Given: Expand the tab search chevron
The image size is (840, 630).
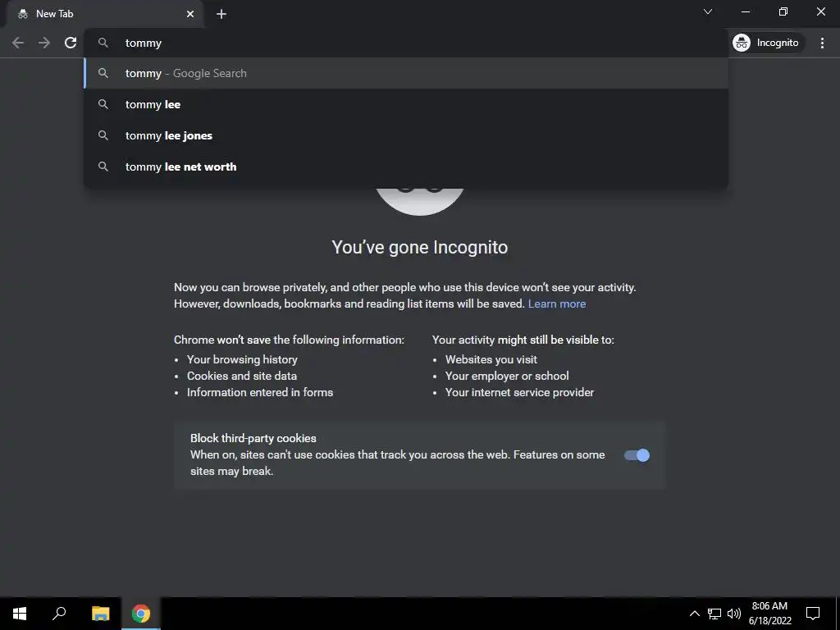Looking at the screenshot, I should 708,11.
